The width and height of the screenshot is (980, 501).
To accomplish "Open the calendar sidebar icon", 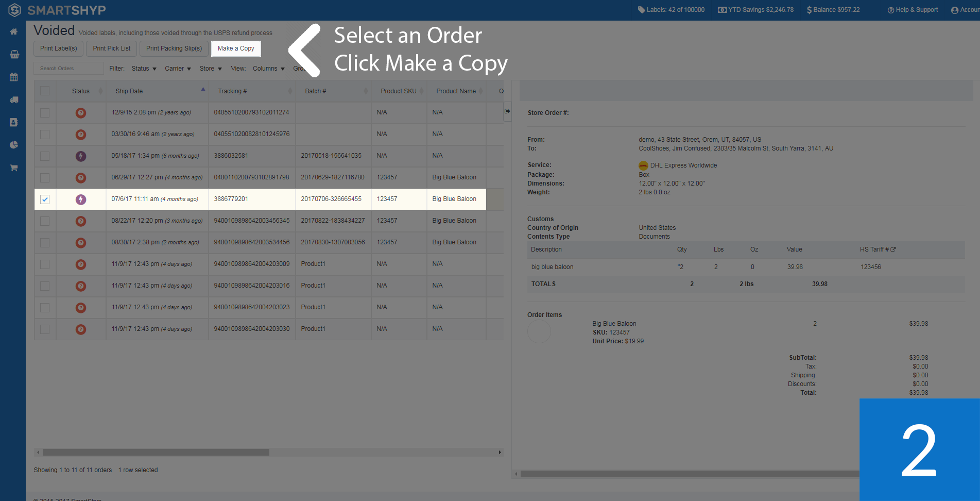I will point(14,77).
